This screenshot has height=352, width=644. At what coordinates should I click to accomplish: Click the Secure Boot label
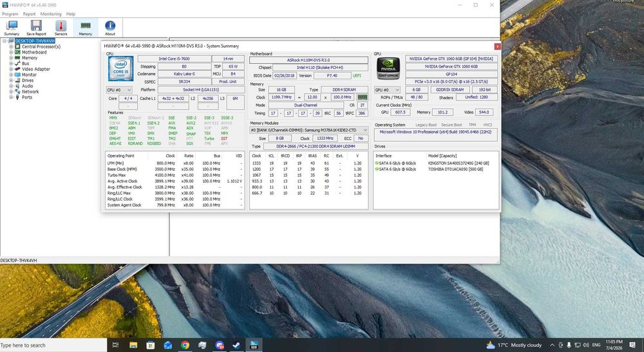click(x=451, y=124)
